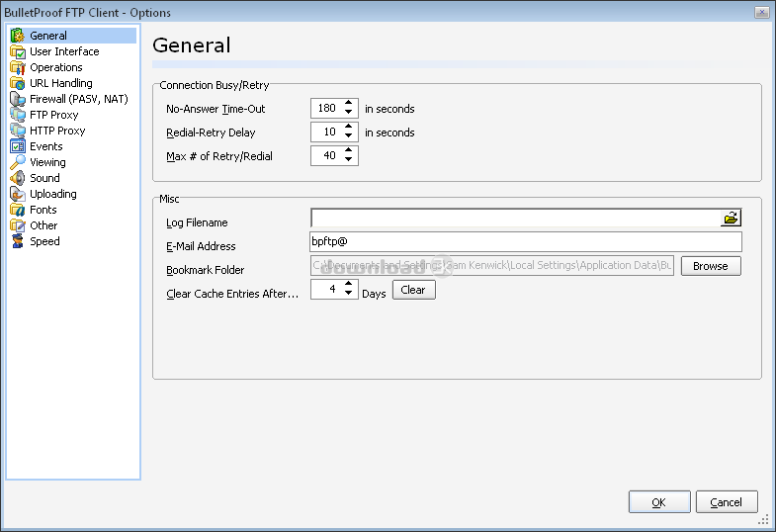Dismiss dialog with Cancel button
Screen dimensions: 776x532
coord(727,502)
